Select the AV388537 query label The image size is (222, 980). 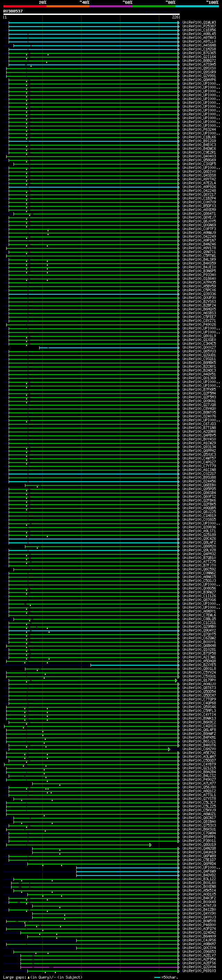coord(13,11)
